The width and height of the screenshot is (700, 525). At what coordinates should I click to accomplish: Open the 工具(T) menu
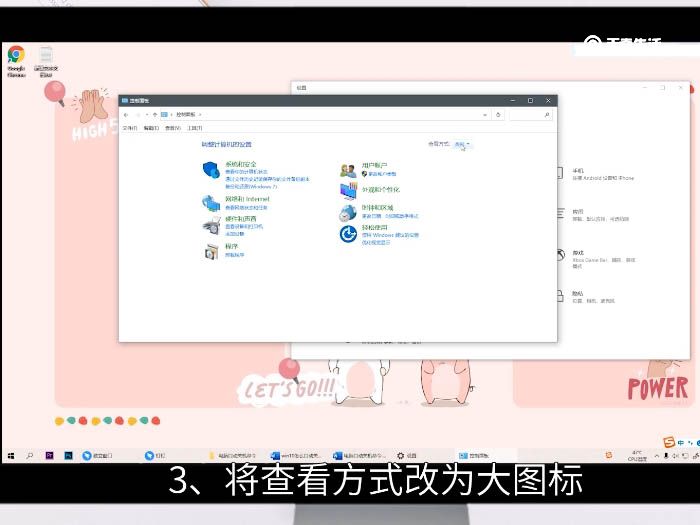coord(195,128)
